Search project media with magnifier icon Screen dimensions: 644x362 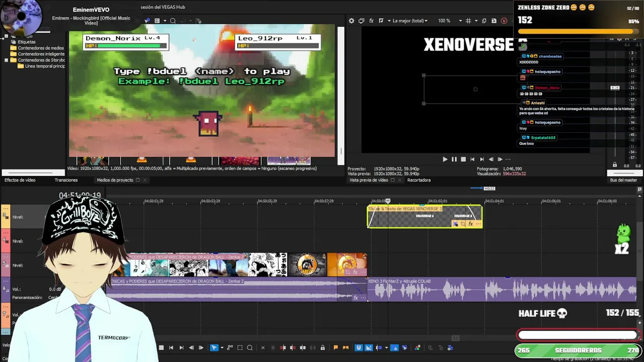173,21
